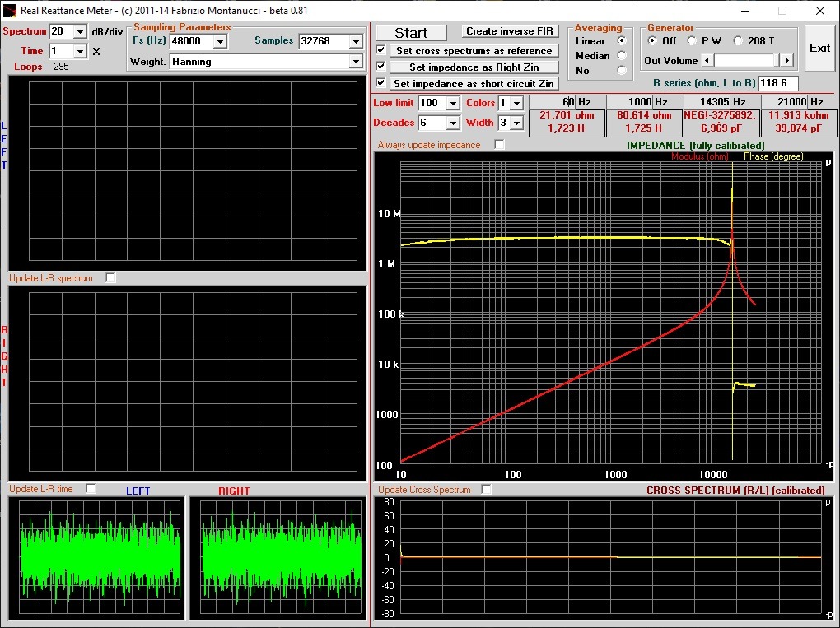Click the LEFT channel waveform display
The height and width of the screenshot is (628, 840).
point(100,557)
